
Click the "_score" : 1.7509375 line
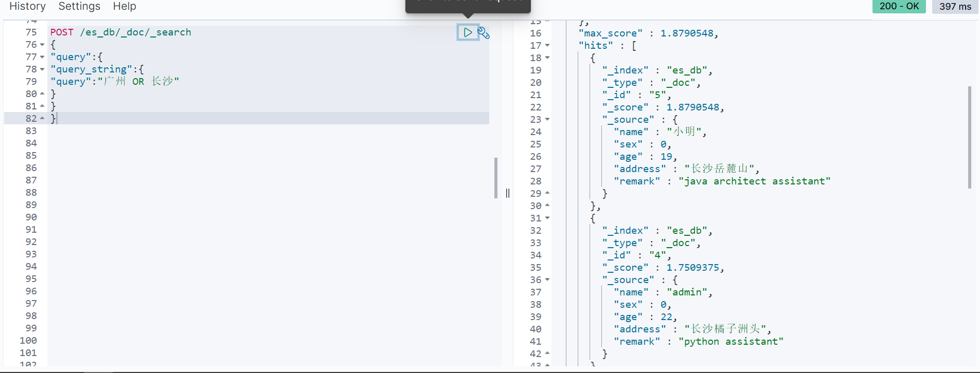[663, 268]
